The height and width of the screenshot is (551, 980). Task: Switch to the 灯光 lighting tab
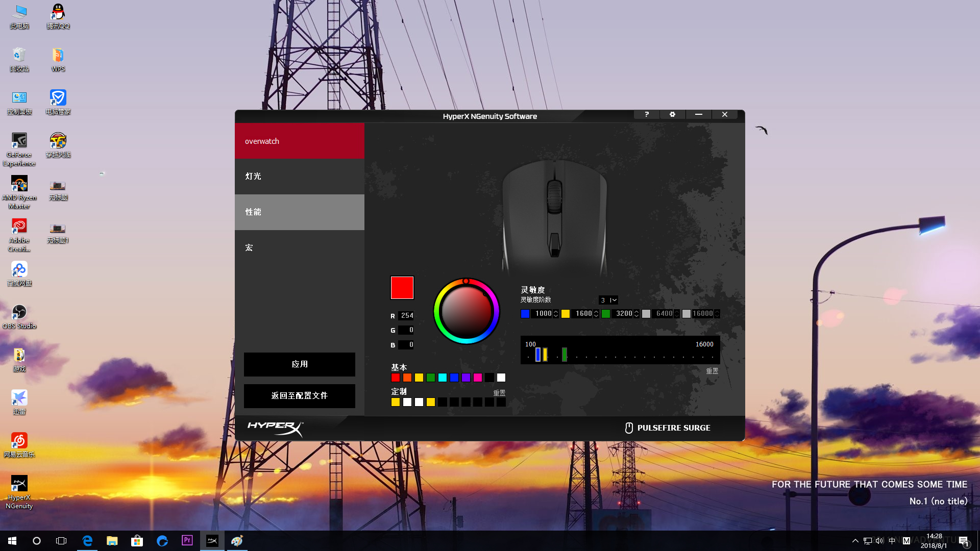click(x=300, y=177)
